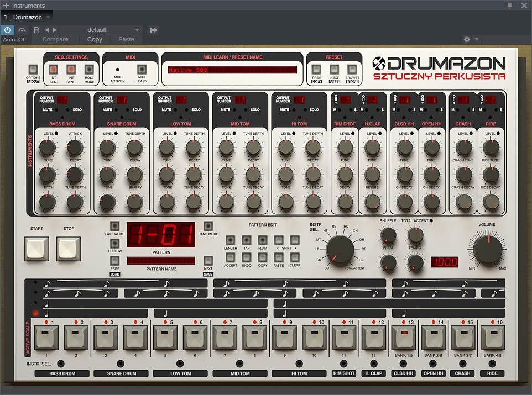Click the plus icon beside Instruments

(6, 6)
